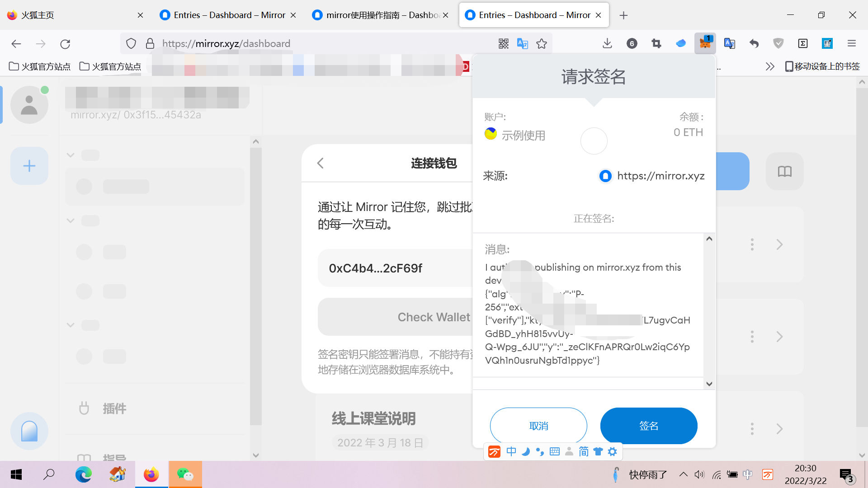Collapse the third sidebar section chevron

(71, 325)
